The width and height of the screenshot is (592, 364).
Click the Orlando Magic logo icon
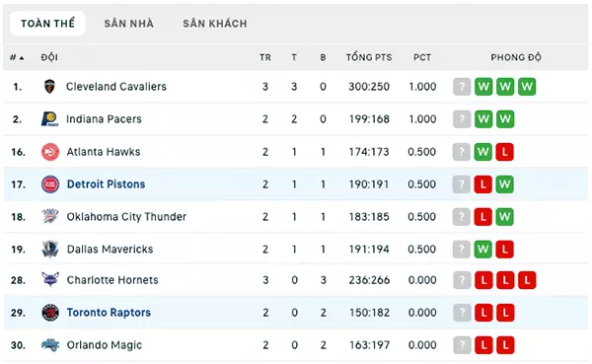50,345
